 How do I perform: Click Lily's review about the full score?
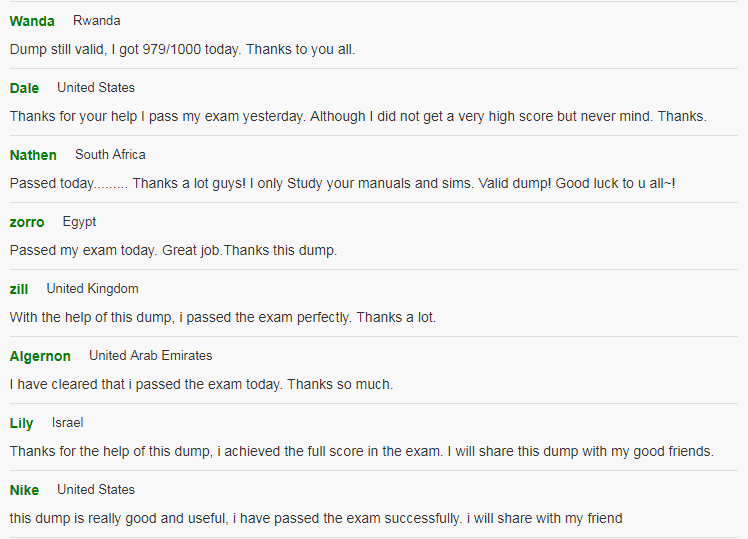coord(362,451)
